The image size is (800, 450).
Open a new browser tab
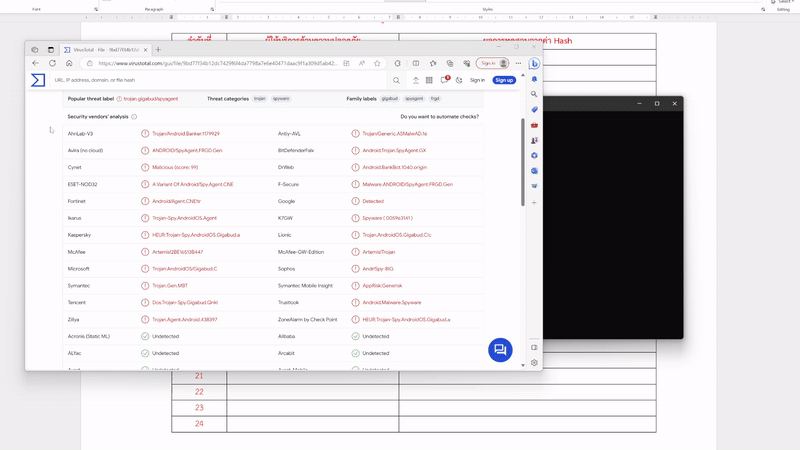158,49
